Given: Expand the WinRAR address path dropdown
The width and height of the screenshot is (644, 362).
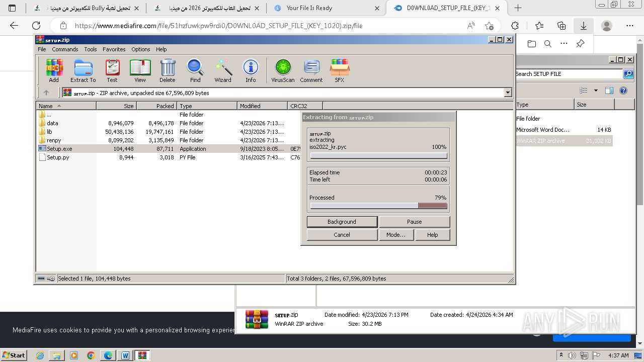Looking at the screenshot, I should point(508,93).
